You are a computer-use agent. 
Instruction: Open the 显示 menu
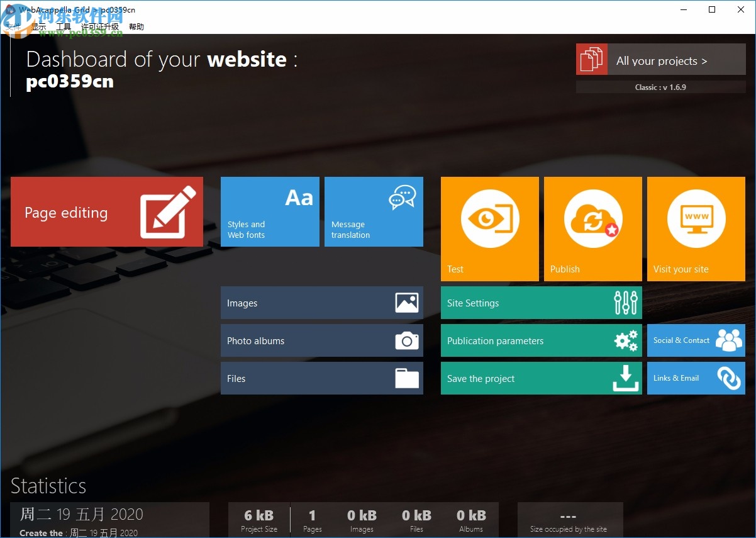coord(38,27)
